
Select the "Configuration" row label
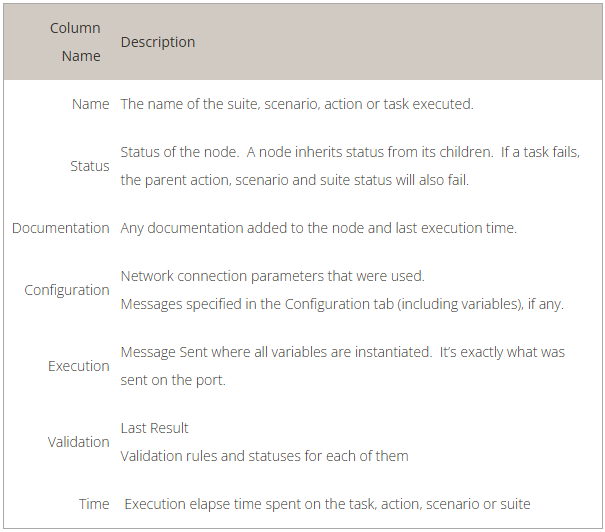67,290
